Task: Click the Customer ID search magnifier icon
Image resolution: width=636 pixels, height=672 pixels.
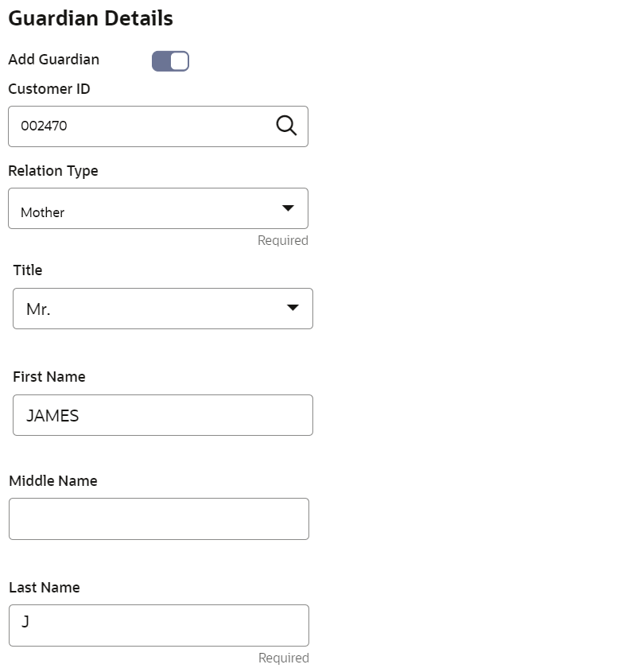Action: coord(286,126)
